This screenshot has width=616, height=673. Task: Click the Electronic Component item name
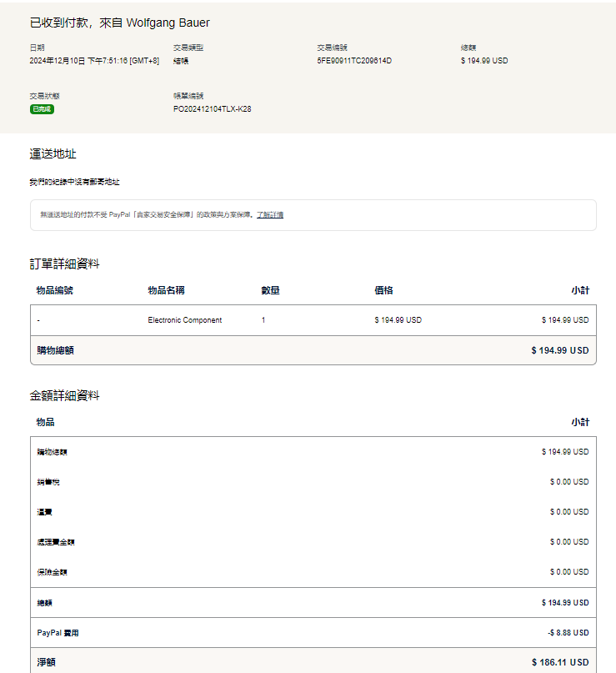184,320
